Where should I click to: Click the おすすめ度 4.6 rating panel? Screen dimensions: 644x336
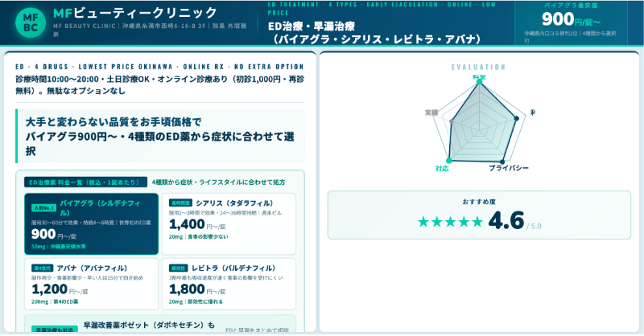coord(479,215)
